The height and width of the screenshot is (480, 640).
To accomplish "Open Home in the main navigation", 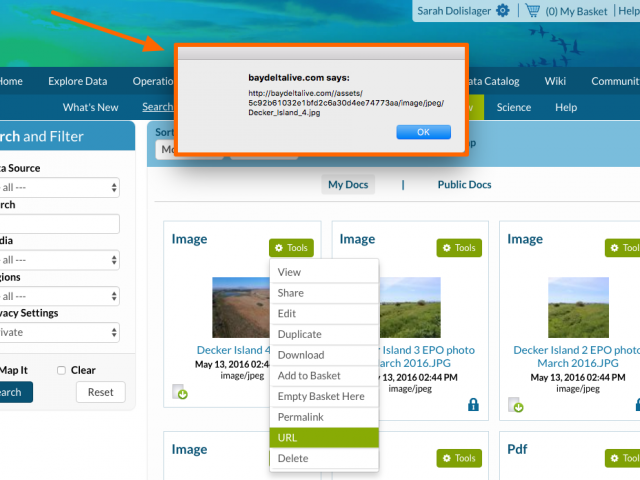I will [11, 81].
